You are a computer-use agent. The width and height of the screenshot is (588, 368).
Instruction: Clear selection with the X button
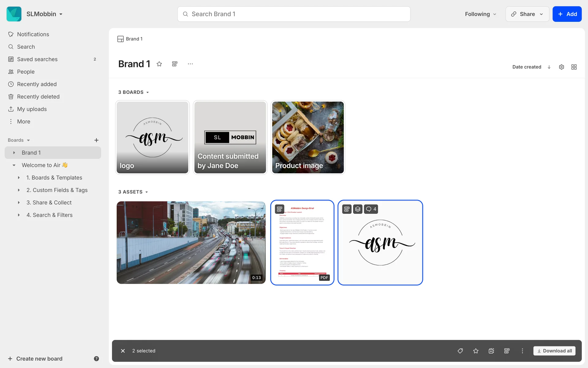123,351
